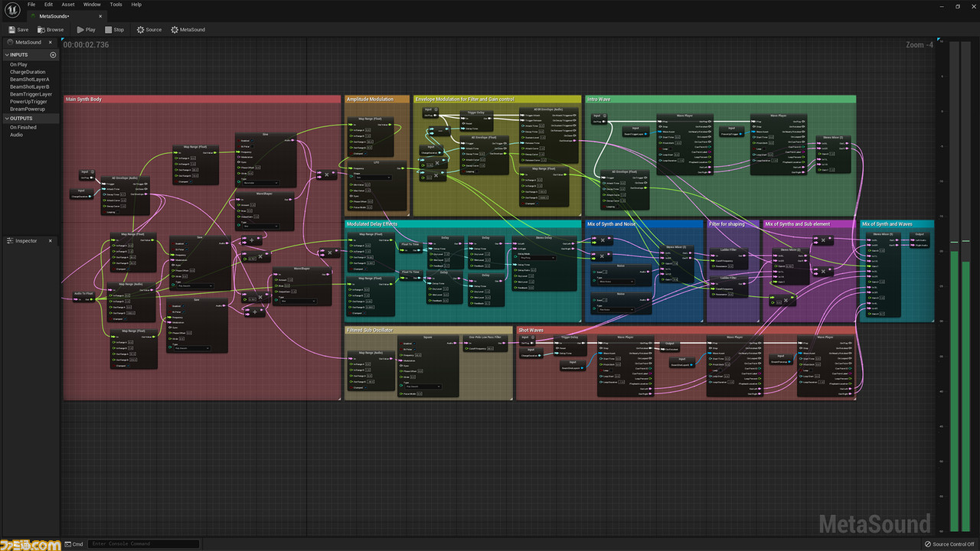Select the Stereo Delay node title
This screenshot has width=980, height=551.
click(544, 238)
